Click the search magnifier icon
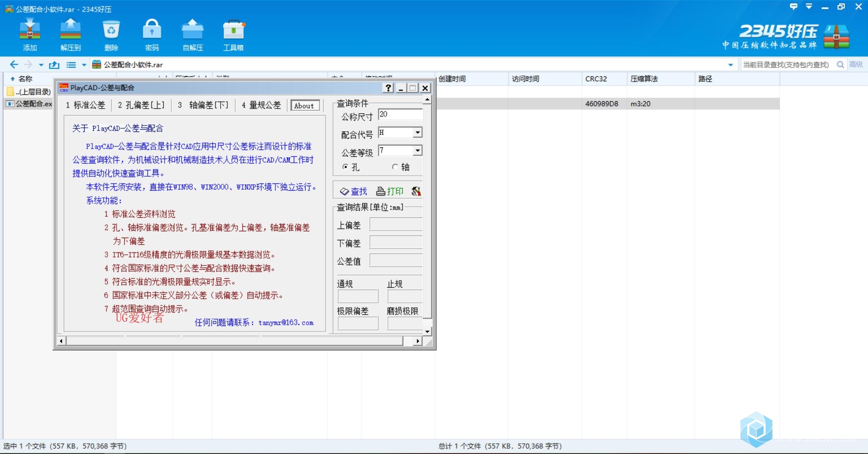The height and width of the screenshot is (454, 868). click(840, 65)
